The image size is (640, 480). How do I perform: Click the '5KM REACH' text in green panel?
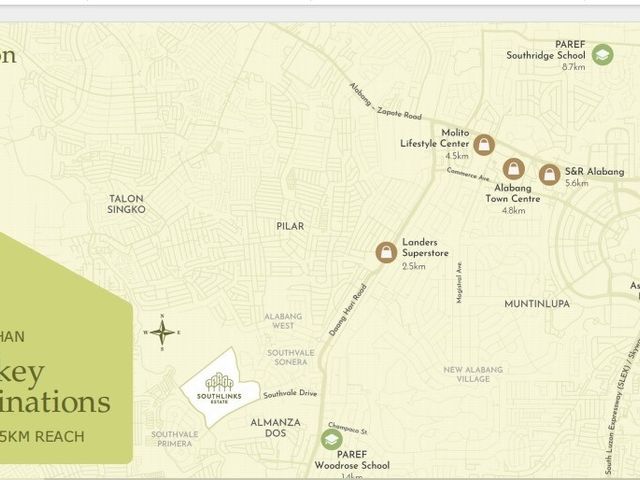coord(42,437)
